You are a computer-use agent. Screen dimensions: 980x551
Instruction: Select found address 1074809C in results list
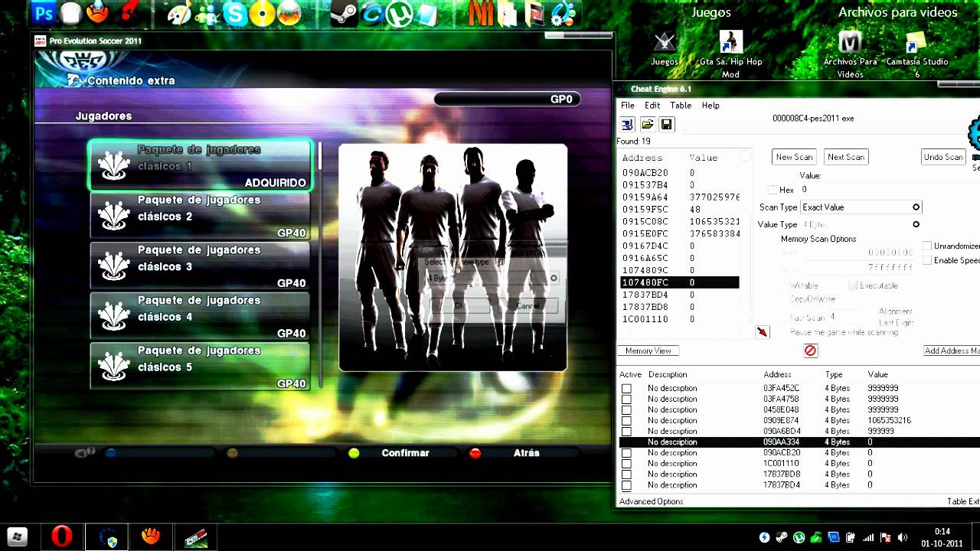coord(680,270)
